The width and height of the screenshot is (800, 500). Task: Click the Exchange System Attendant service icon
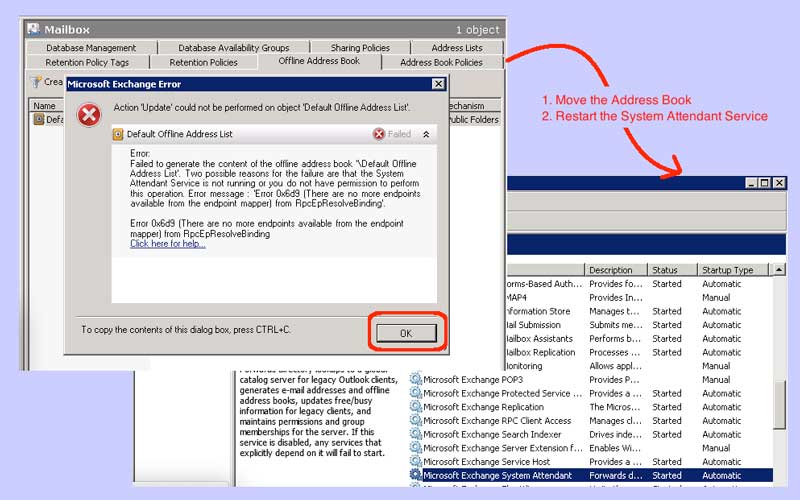click(416, 475)
